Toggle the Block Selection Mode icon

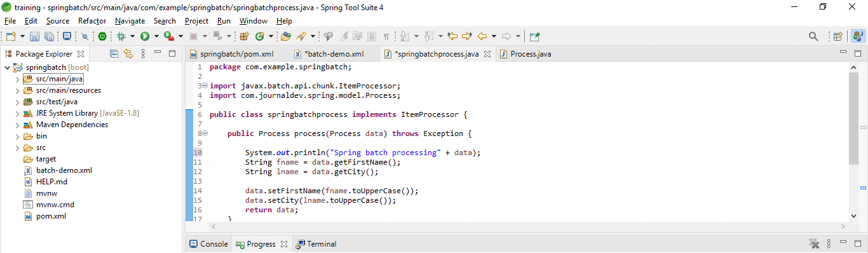pos(372,36)
